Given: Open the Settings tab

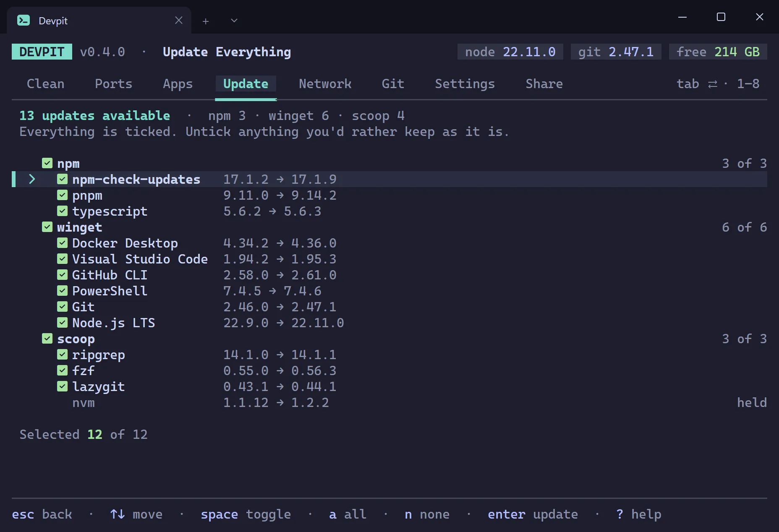Looking at the screenshot, I should [x=465, y=84].
